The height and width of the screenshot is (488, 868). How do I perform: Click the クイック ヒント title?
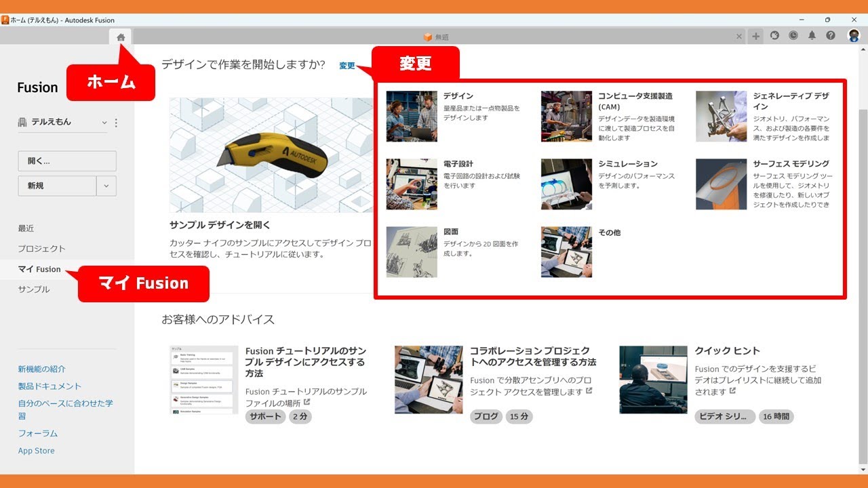(727, 351)
